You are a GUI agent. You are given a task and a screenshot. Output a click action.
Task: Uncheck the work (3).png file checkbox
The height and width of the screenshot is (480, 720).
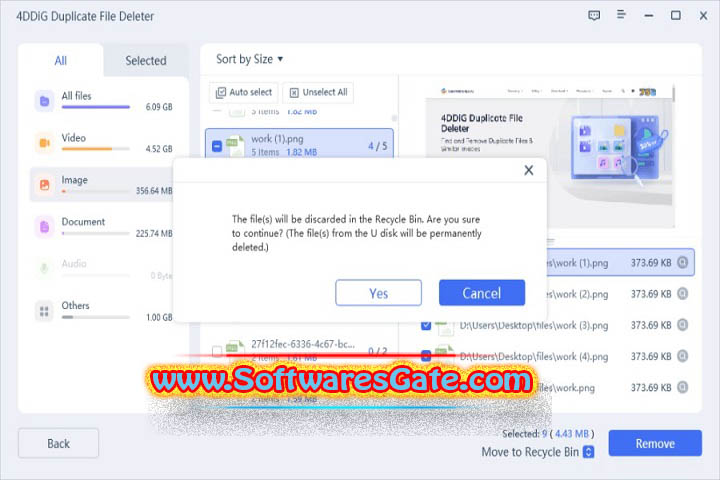[x=426, y=325]
